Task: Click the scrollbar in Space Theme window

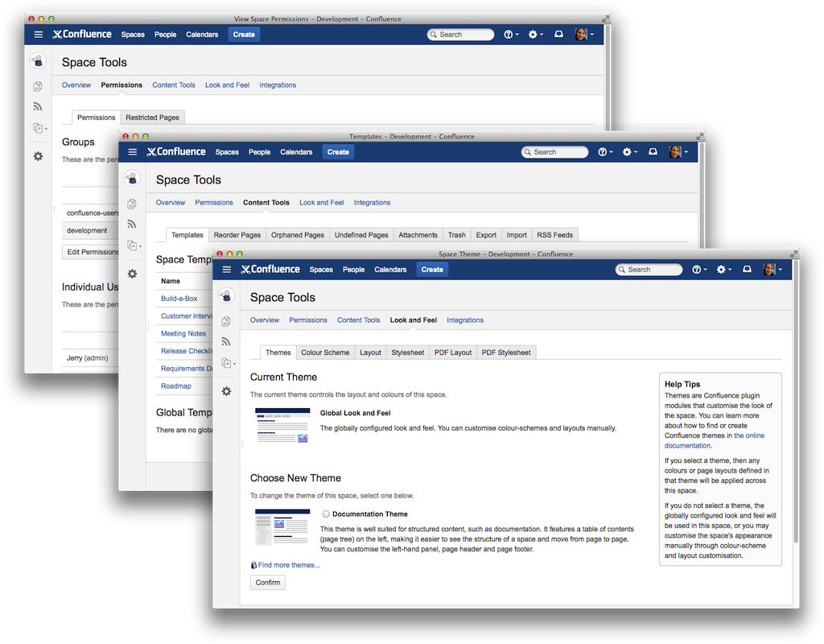Action: tap(796, 402)
